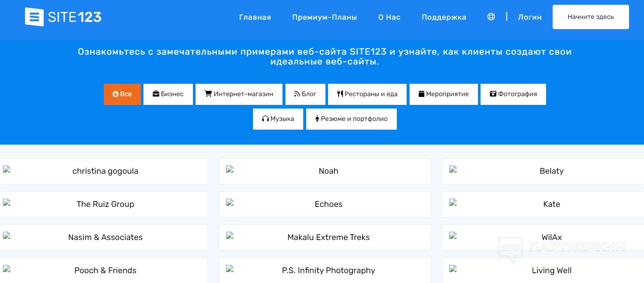Click Makalu Extreme Treks thumbnail image
Viewport: 644px width, 283px height.
(230, 235)
